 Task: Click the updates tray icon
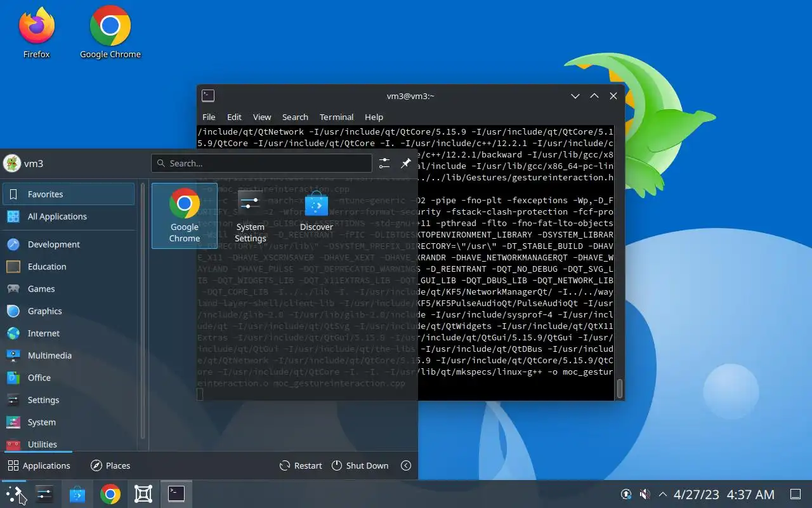(626, 494)
